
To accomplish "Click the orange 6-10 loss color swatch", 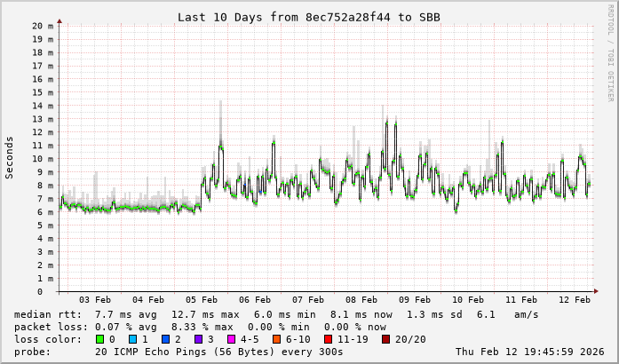I will coord(276,339).
